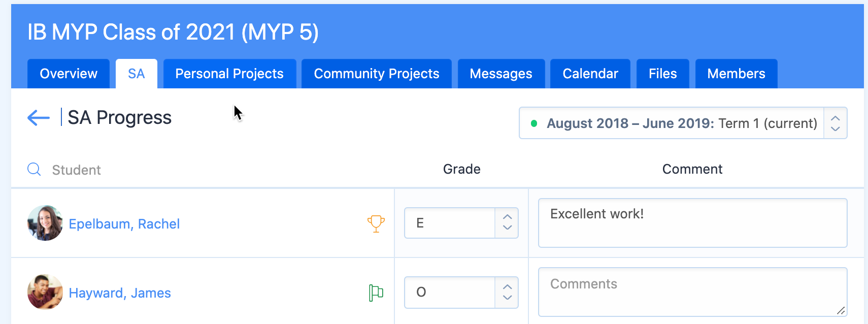Open Rachel Epelbaum's grade dropdown showing E
The width and height of the screenshot is (868, 324).
coord(461,223)
